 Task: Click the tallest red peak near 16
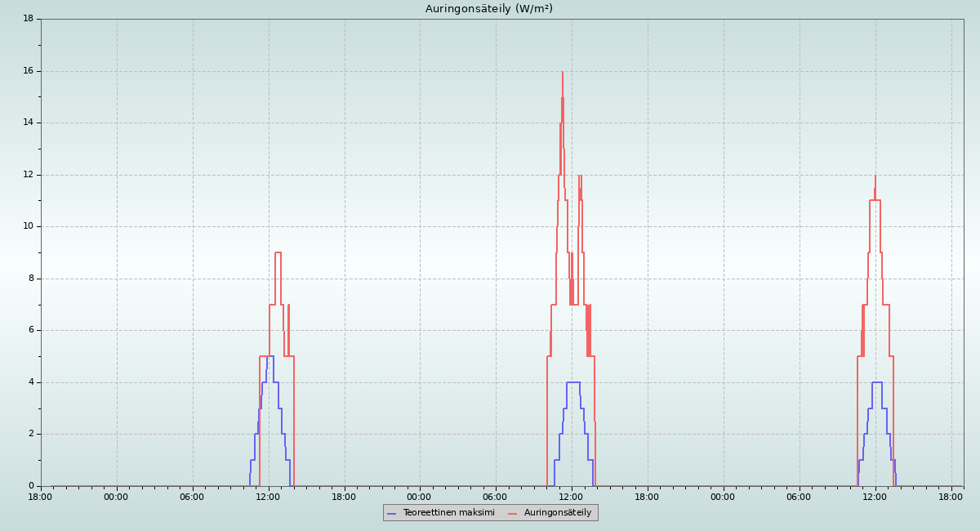click(562, 74)
